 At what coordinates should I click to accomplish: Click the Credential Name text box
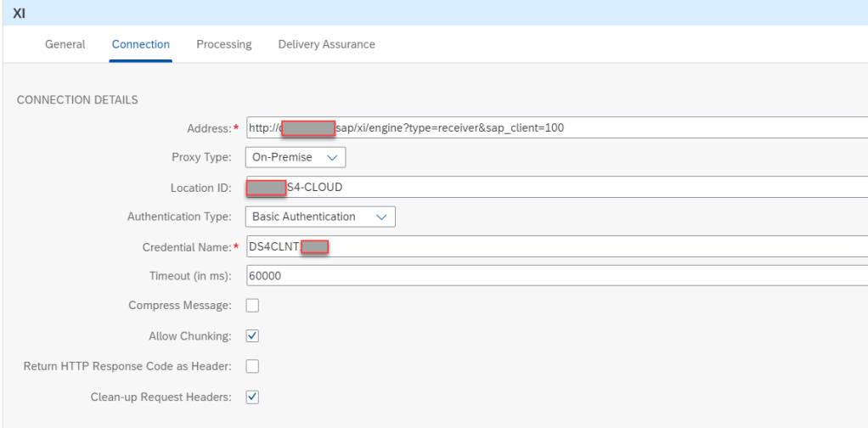click(x=595, y=246)
